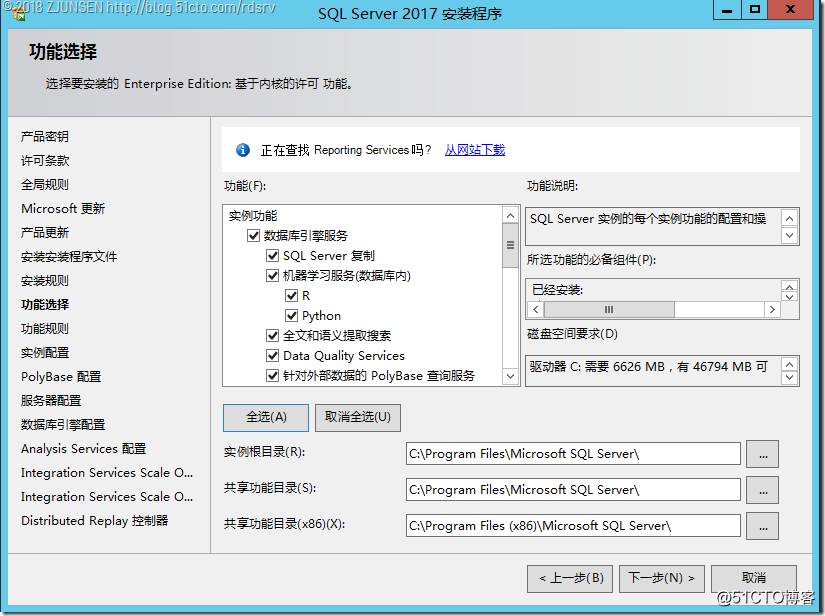The width and height of the screenshot is (825, 616).
Task: Cancel setup with the 取消 button
Action: click(x=753, y=579)
